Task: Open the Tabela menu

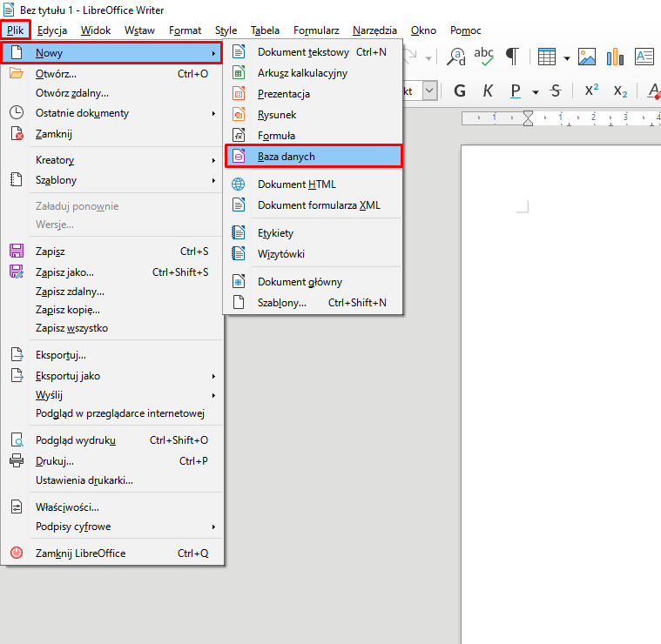Action: coord(265,30)
